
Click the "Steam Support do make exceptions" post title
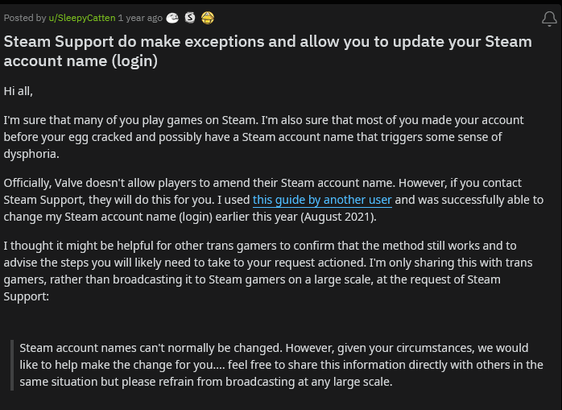coord(268,51)
